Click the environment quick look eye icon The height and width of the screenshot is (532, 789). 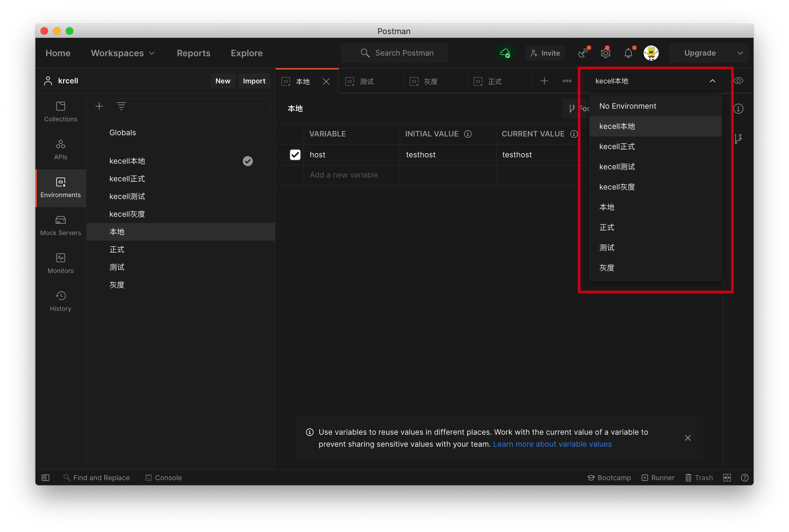tap(738, 81)
